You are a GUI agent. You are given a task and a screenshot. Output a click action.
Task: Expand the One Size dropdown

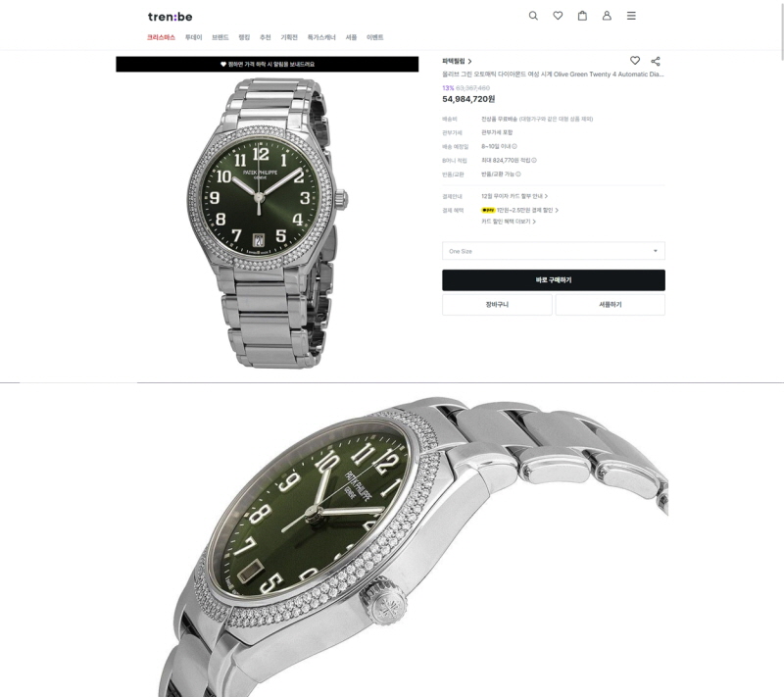coord(553,251)
